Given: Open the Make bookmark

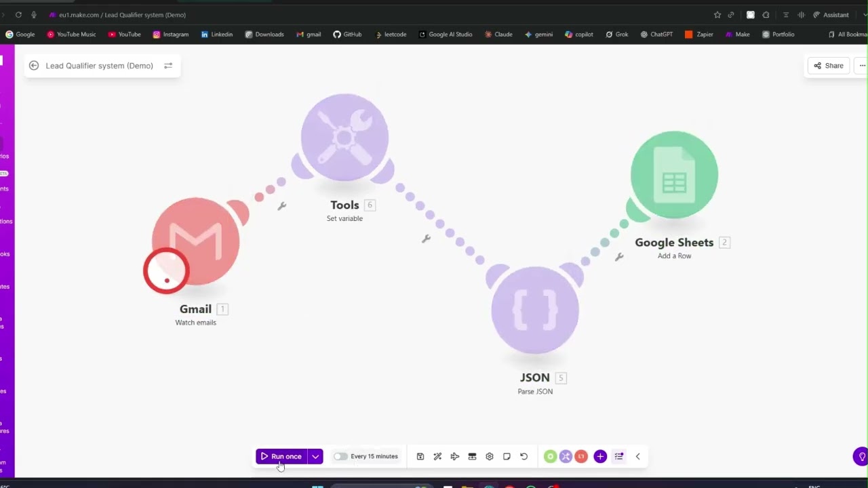Looking at the screenshot, I should (x=738, y=35).
